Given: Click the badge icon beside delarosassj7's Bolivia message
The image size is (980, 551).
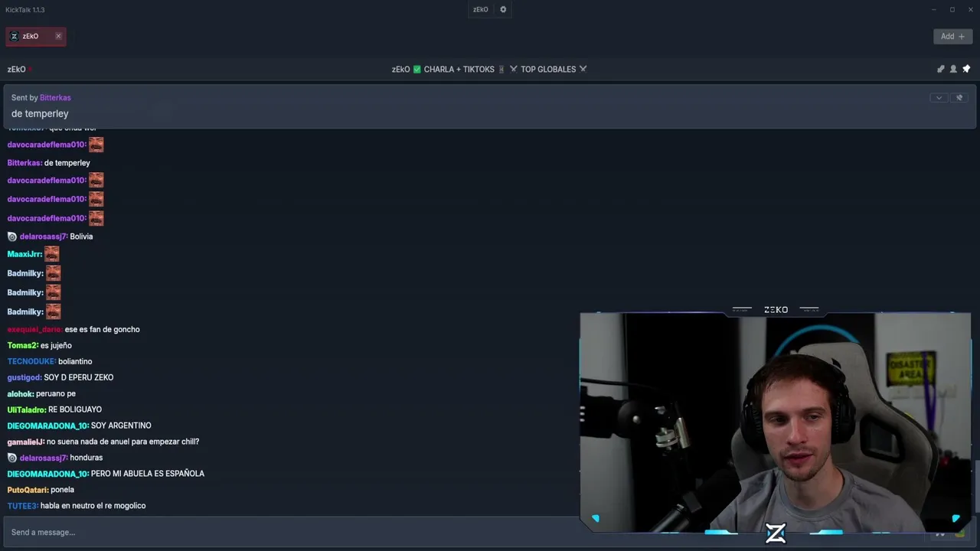Looking at the screenshot, I should coord(12,236).
